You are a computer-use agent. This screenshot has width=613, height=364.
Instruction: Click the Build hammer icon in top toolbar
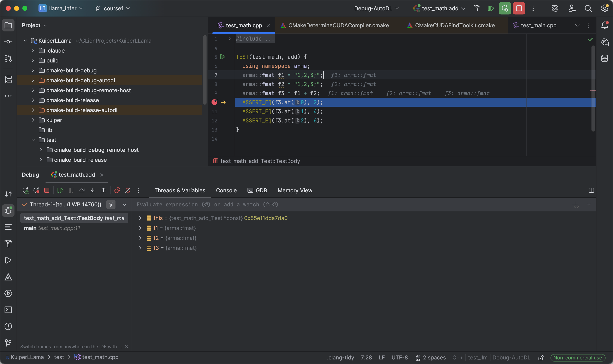click(477, 8)
